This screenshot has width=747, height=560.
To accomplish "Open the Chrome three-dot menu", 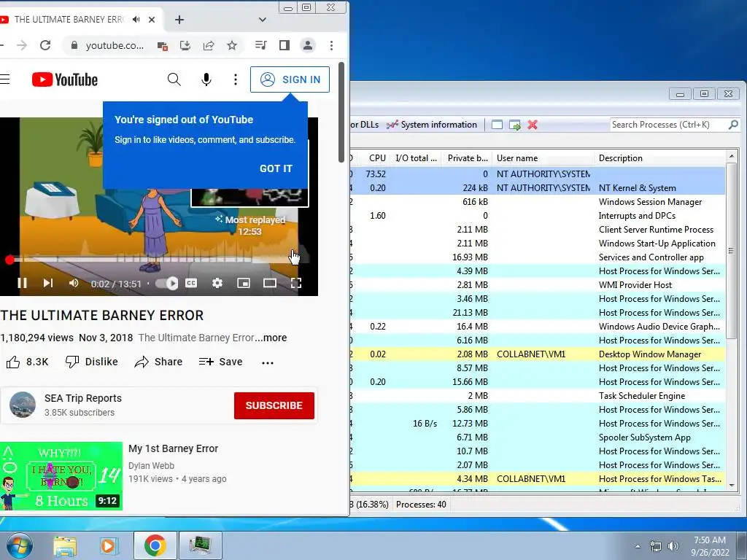I will [x=332, y=45].
